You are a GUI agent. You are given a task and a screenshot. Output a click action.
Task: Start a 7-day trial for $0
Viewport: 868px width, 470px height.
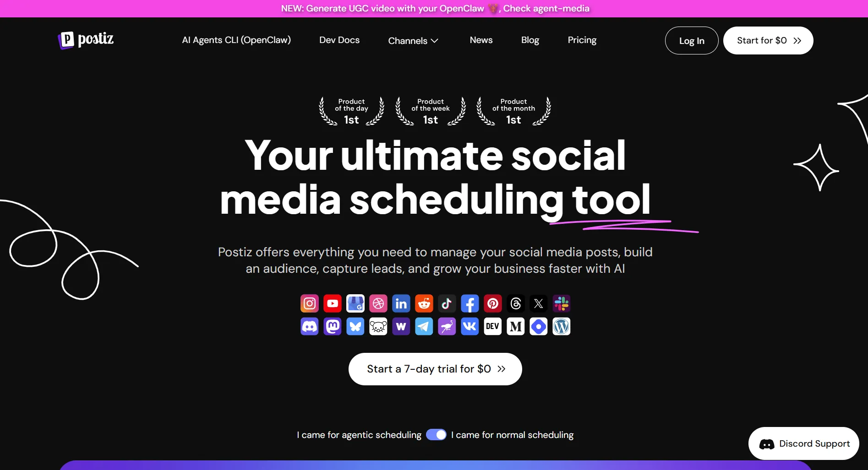[435, 369]
